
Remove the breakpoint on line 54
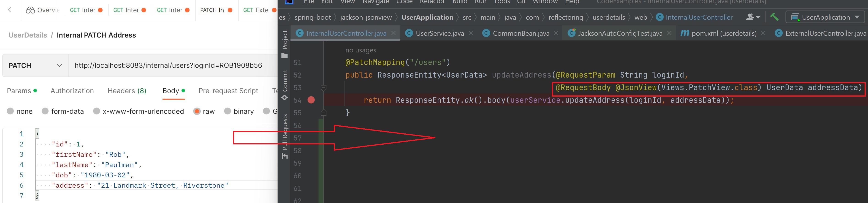[x=311, y=100]
